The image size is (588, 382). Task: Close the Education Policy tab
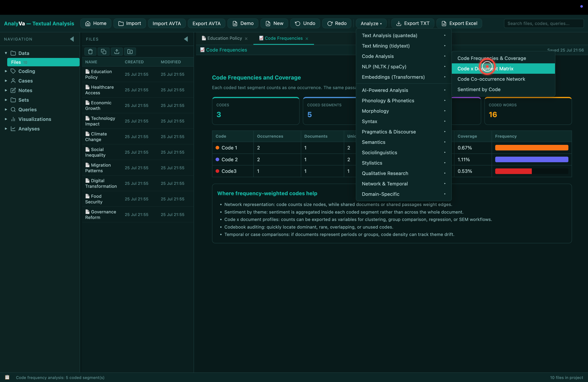(246, 39)
